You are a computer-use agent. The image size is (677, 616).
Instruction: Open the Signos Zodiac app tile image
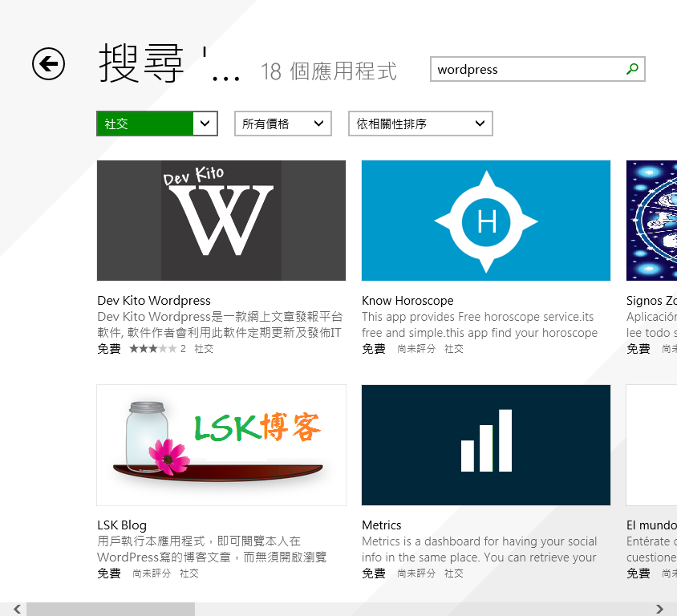coord(651,221)
